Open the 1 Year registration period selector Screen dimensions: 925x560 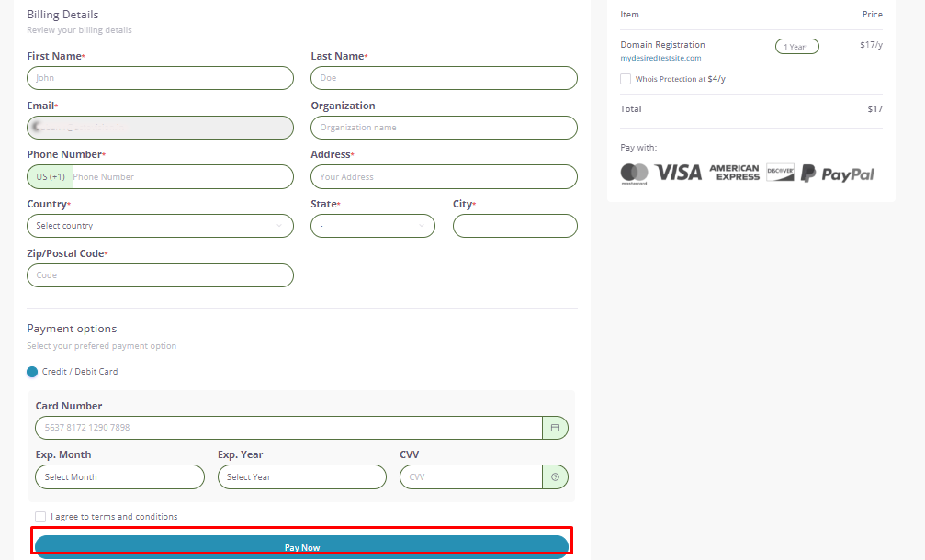click(x=796, y=47)
